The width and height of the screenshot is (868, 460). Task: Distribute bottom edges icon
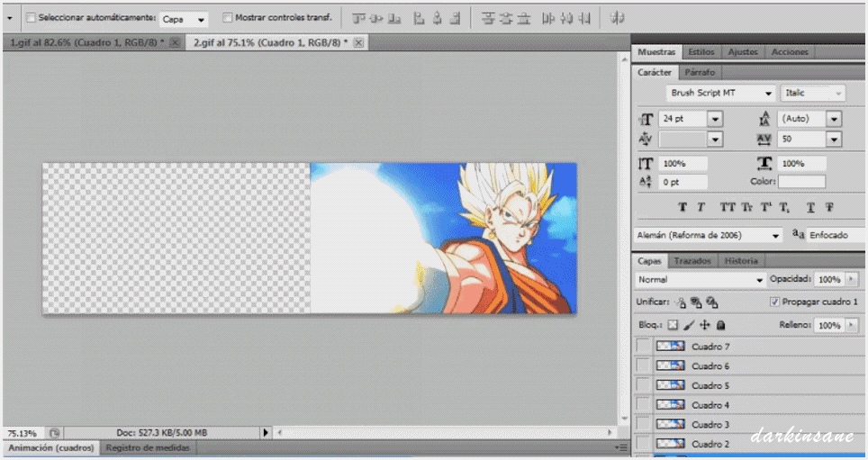(523, 18)
